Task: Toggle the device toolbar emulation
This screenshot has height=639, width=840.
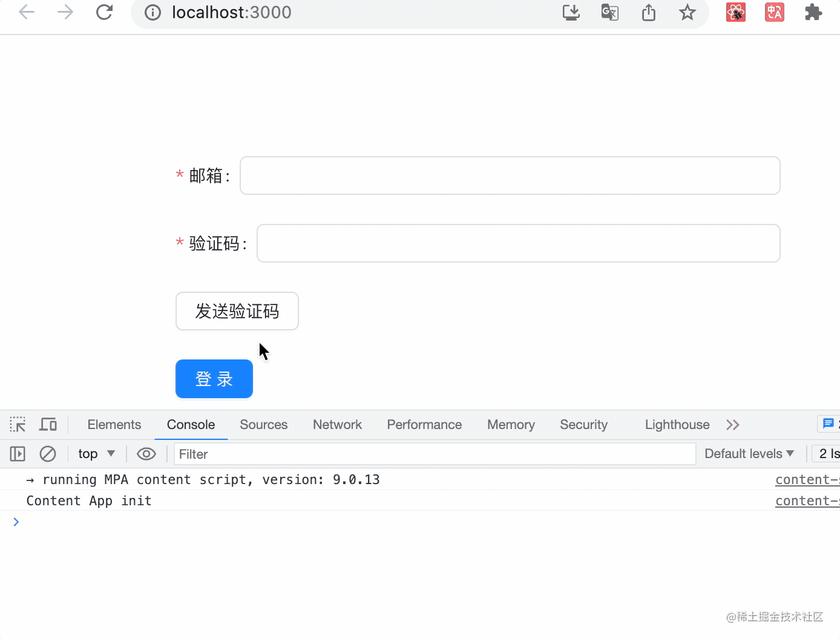Action: (x=48, y=424)
